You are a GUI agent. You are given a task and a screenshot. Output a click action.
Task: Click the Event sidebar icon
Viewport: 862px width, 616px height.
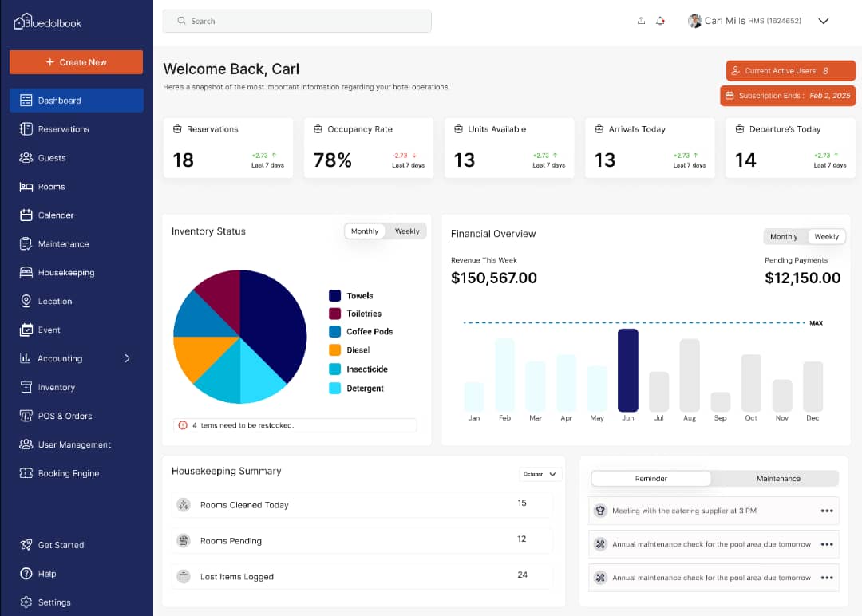click(x=26, y=330)
